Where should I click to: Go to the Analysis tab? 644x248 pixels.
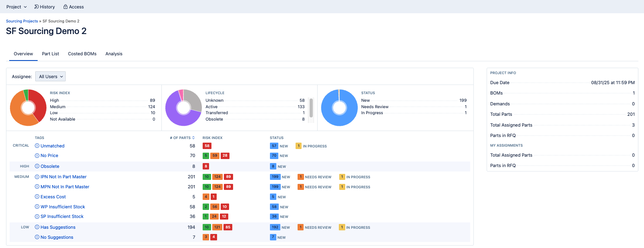point(114,54)
